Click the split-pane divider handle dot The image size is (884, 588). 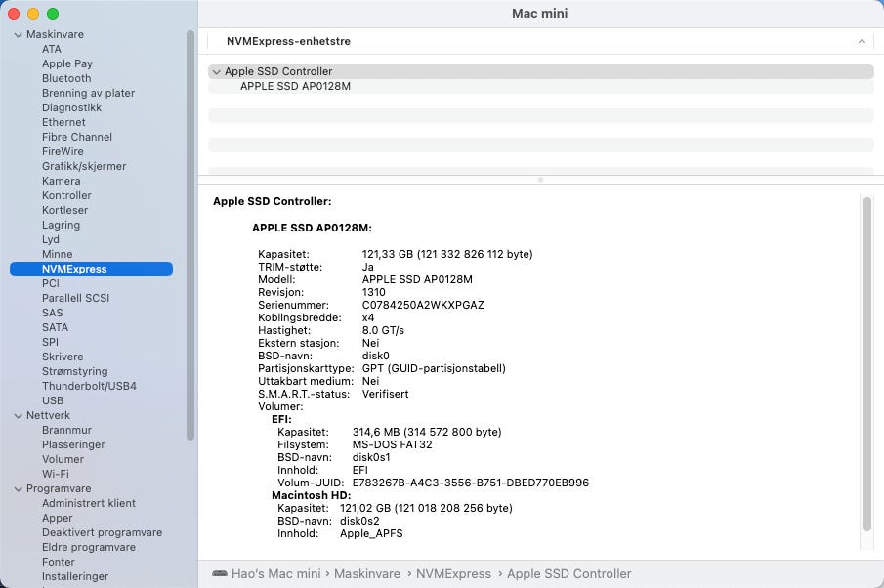pos(540,180)
